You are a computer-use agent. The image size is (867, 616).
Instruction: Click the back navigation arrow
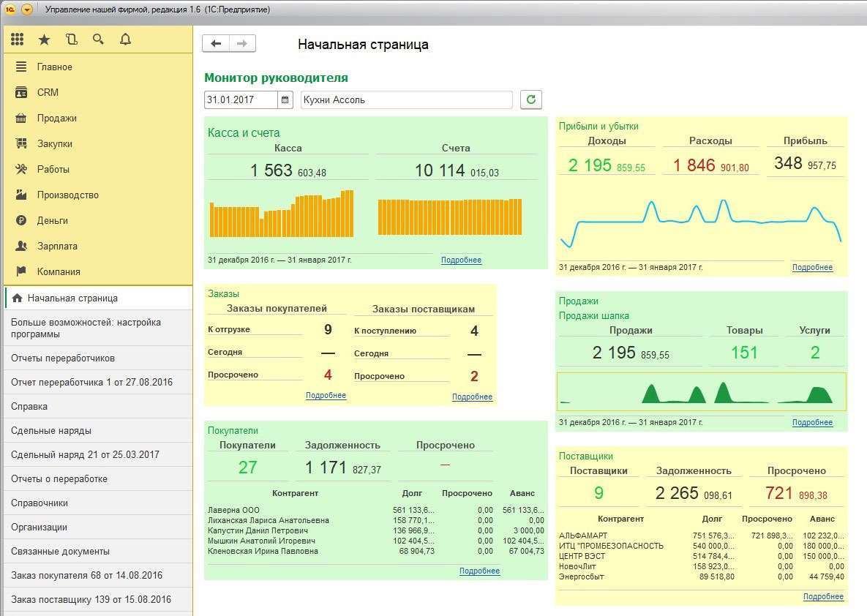pyautogui.click(x=216, y=44)
